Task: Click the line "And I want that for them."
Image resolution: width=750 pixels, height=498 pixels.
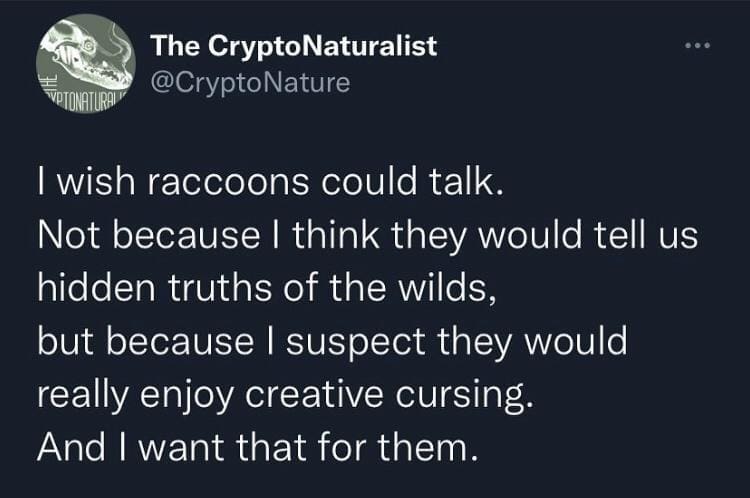Action: tap(252, 445)
